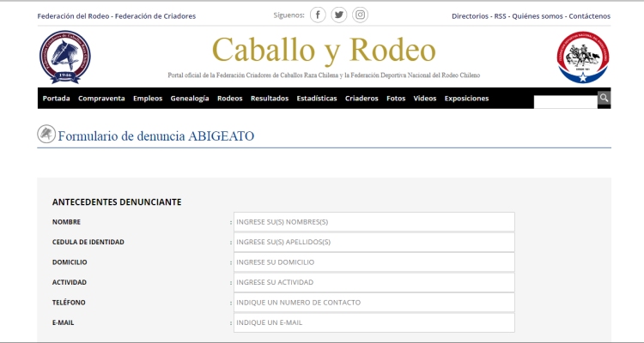This screenshot has height=343, width=644.
Task: Open the Facebook social icon
Action: 318,15
